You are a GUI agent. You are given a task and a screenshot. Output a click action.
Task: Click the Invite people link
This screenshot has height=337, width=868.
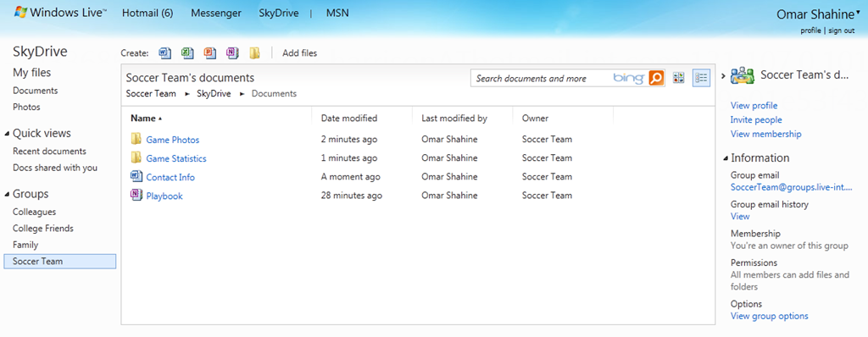point(756,119)
